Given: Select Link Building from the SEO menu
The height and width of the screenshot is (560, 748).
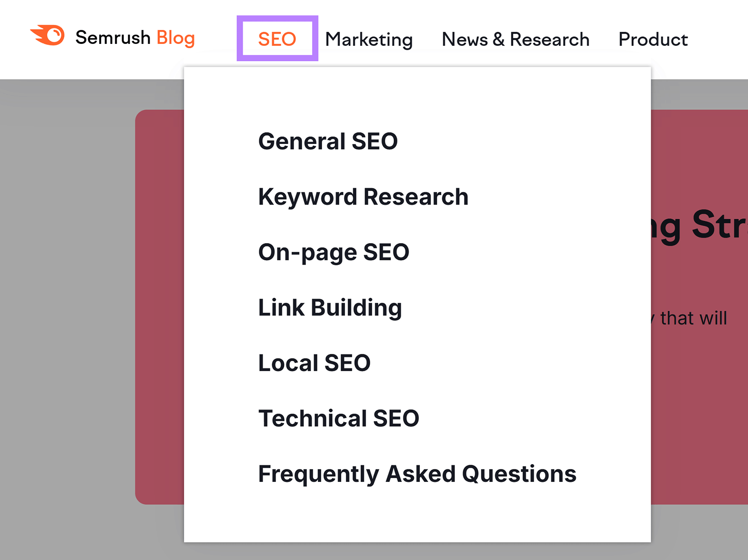Looking at the screenshot, I should tap(330, 307).
